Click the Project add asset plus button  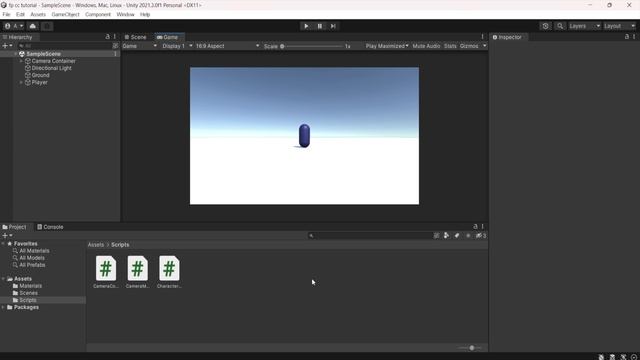tap(7, 236)
